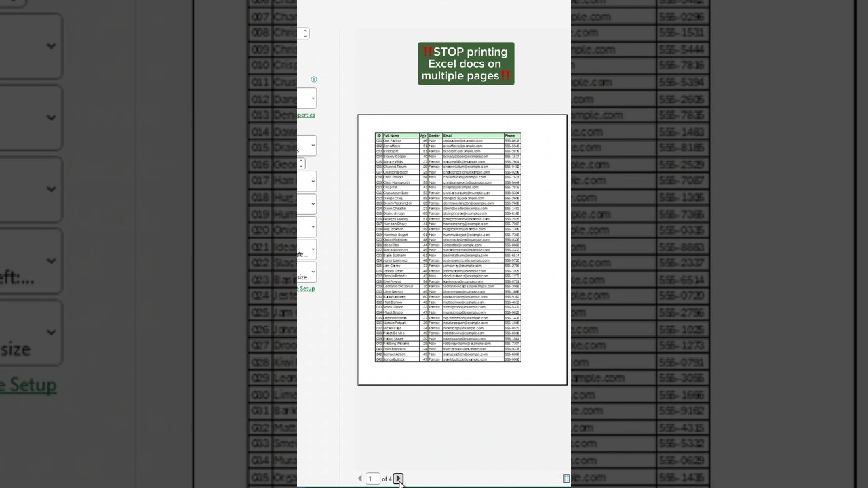
Task: Go to the next preview page
Action: click(398, 479)
